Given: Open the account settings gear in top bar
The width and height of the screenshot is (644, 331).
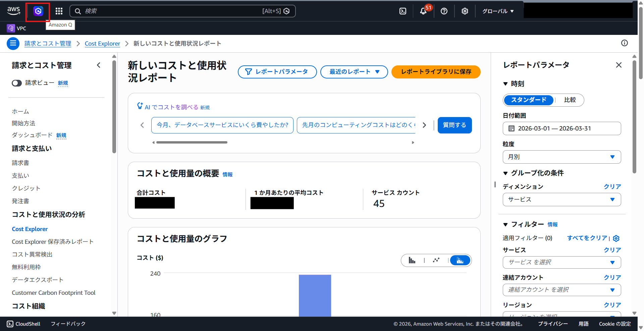Looking at the screenshot, I should pyautogui.click(x=465, y=11).
